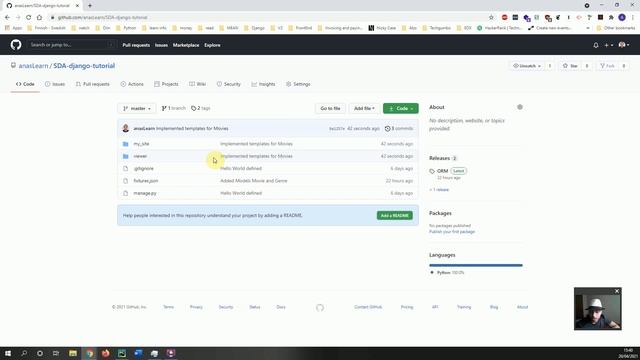640x360 pixels.
Task: Fork the repository
Action: point(607,66)
